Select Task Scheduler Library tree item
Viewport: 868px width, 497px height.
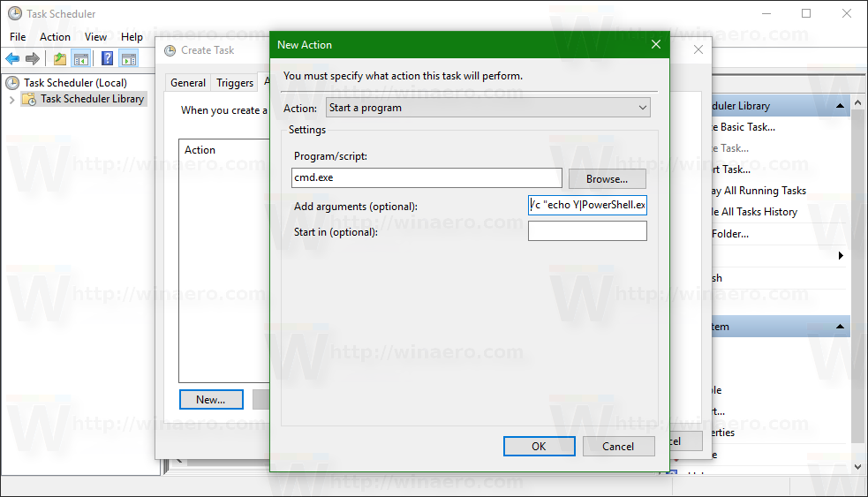pyautogui.click(x=93, y=99)
